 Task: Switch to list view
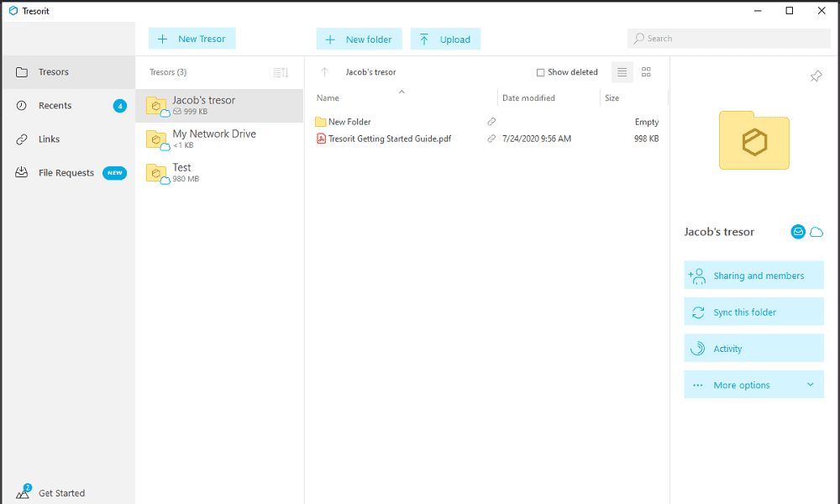[622, 72]
